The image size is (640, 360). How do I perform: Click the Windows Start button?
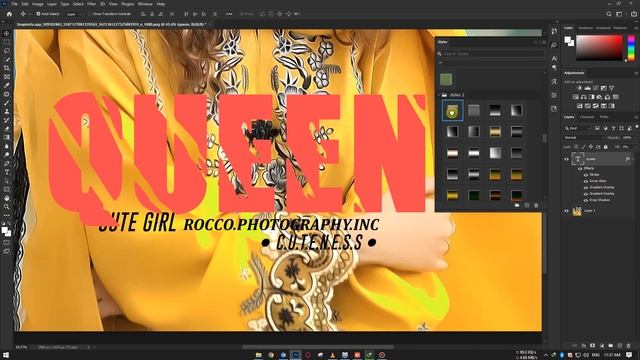6,355
